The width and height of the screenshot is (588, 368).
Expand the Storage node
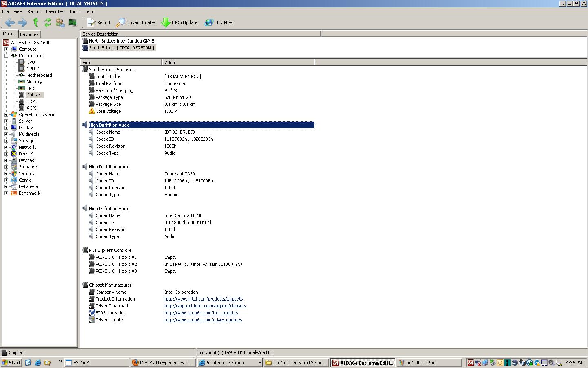click(x=6, y=141)
